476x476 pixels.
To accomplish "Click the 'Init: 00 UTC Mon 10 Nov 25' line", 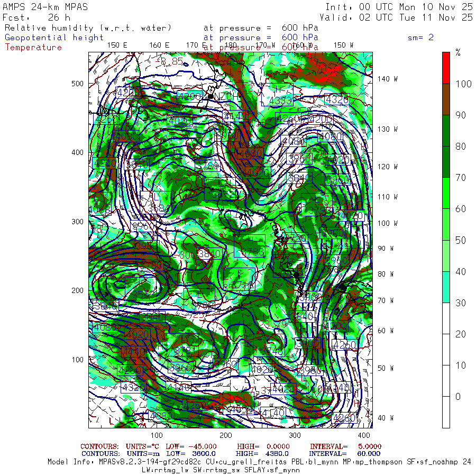I will [x=399, y=7].
